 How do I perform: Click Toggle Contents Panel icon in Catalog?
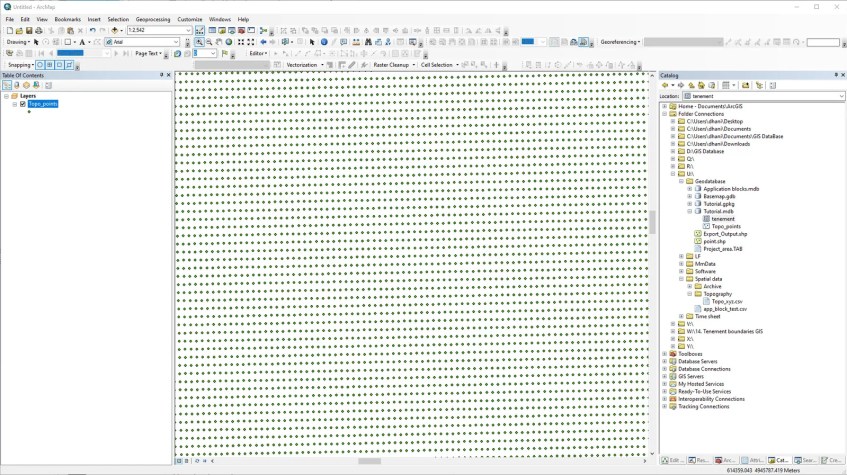(759, 85)
